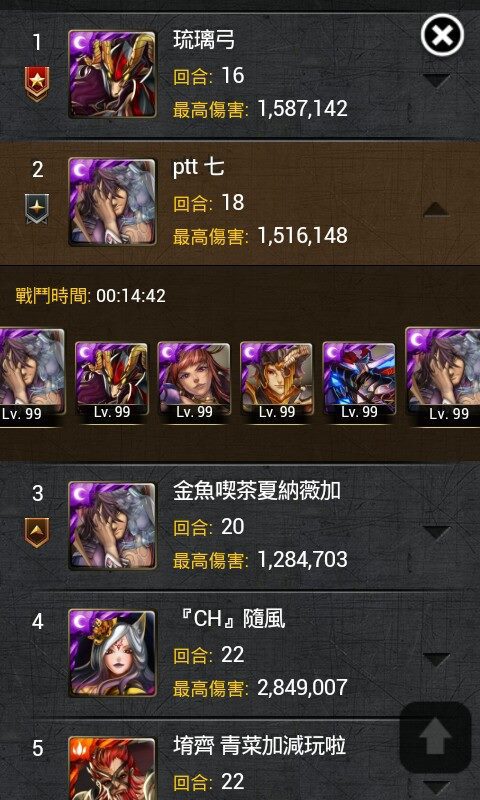Screen dimensions: 480x800
Task: Close the ranking panel with X icon
Action: coord(442,35)
